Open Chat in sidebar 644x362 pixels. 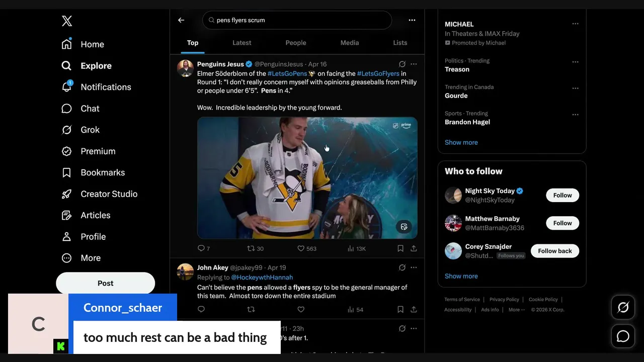[x=80, y=109]
